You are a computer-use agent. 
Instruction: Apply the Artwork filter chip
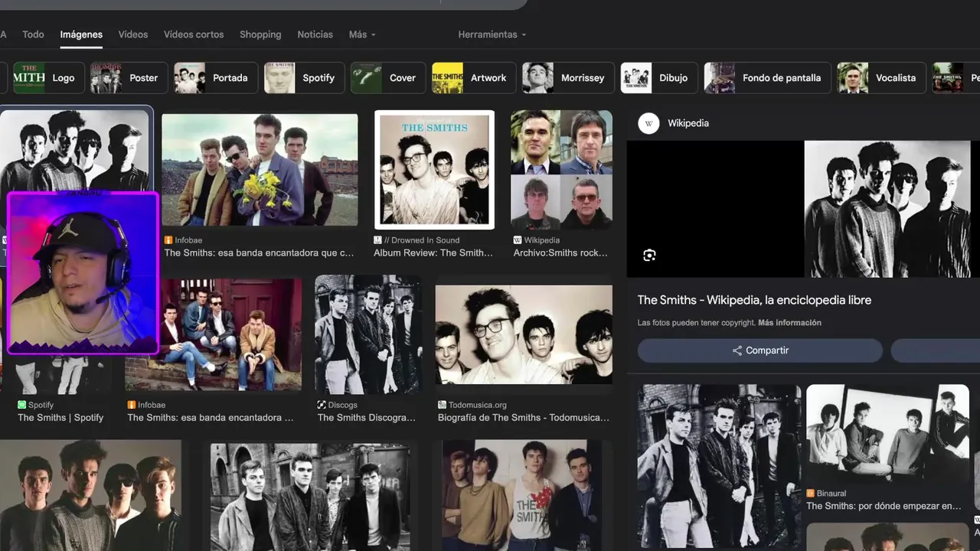pos(474,78)
